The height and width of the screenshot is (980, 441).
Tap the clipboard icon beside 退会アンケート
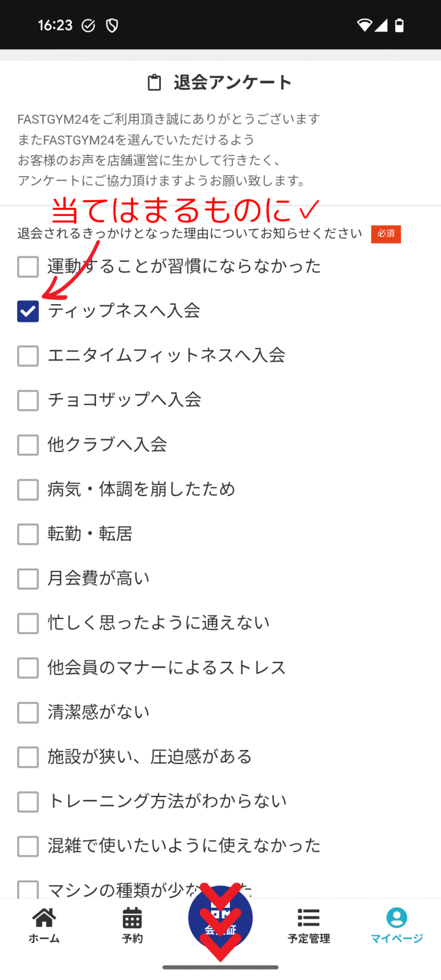pos(155,83)
